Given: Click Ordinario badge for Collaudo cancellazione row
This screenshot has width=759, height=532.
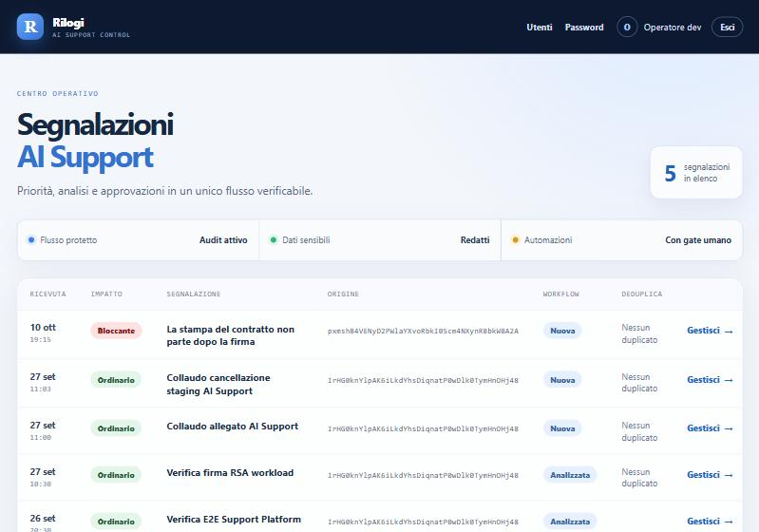Looking at the screenshot, I should [x=116, y=380].
